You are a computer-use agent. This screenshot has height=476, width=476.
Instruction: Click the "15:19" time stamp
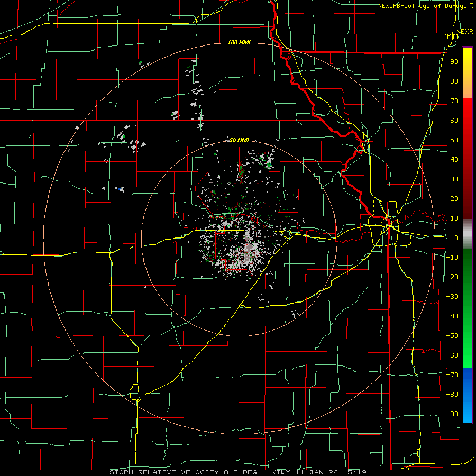(354, 472)
